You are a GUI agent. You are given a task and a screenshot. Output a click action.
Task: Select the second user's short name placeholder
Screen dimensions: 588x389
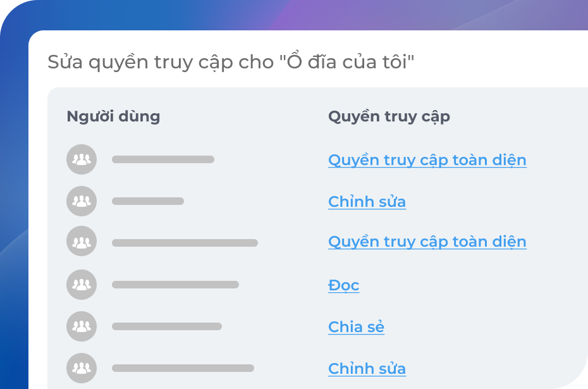(x=148, y=201)
